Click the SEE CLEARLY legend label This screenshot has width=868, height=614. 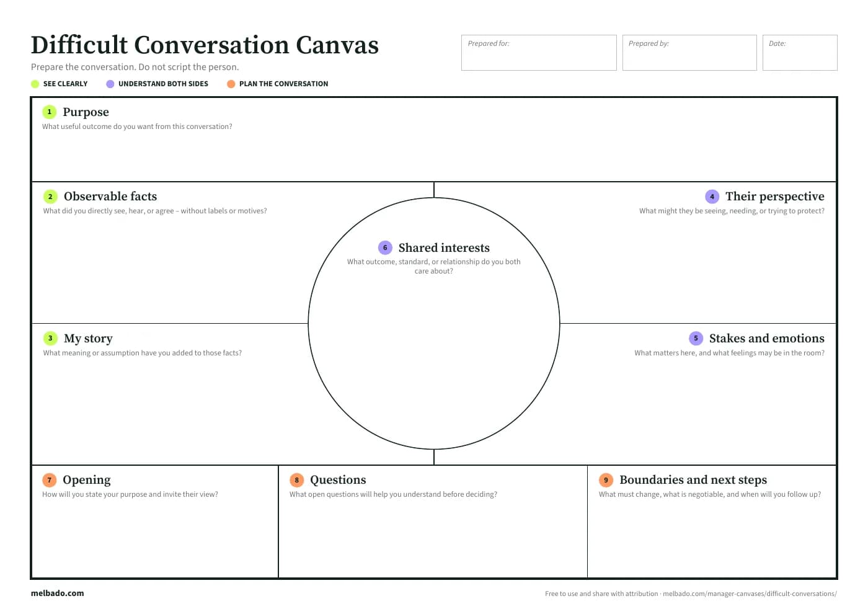65,84
